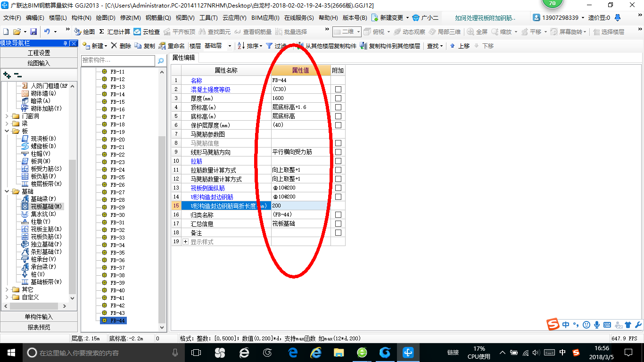Open a project with the folder icon
Image resolution: width=644 pixels, height=362 pixels.
click(x=17, y=32)
